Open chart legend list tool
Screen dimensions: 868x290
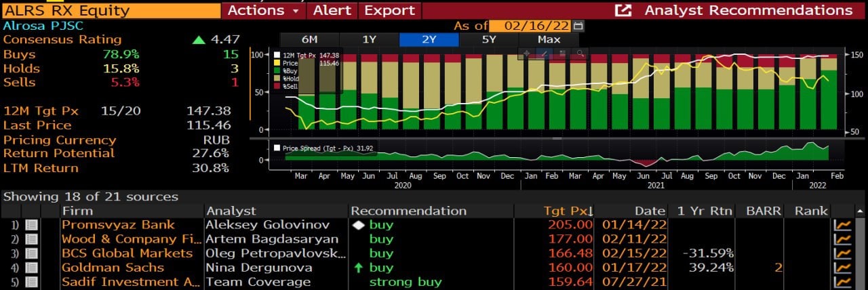(562, 53)
